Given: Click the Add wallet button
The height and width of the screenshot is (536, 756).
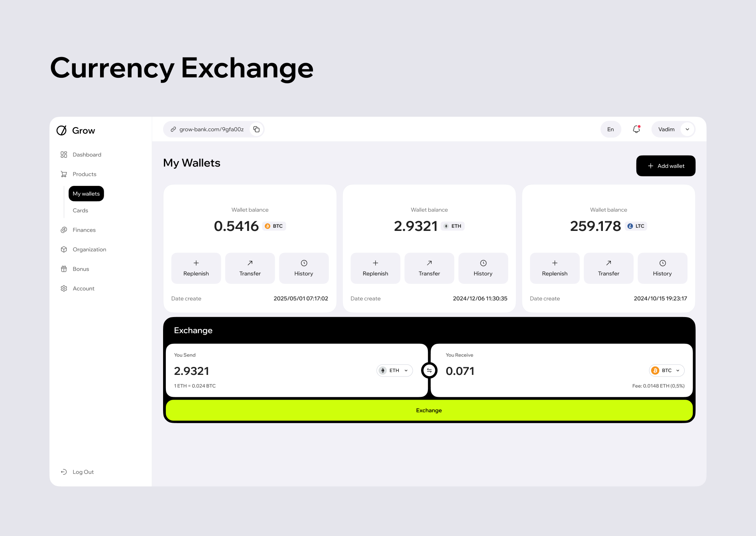Looking at the screenshot, I should [665, 166].
